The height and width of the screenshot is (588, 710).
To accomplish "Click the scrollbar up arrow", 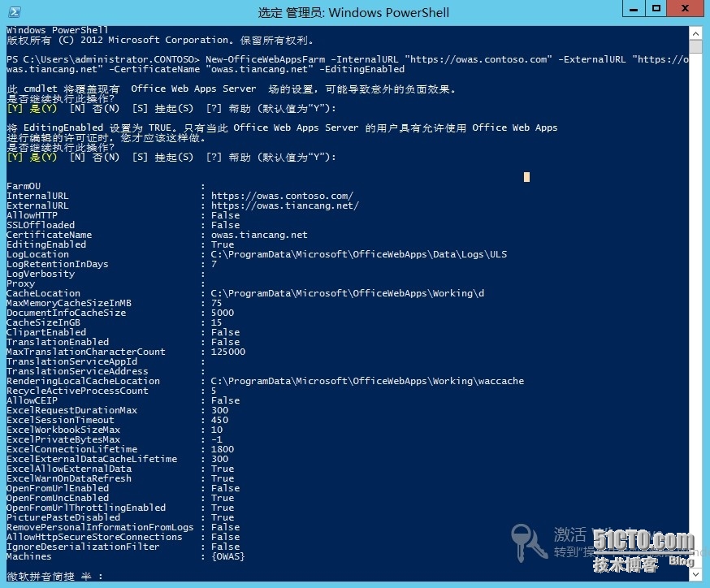I will click(x=695, y=33).
